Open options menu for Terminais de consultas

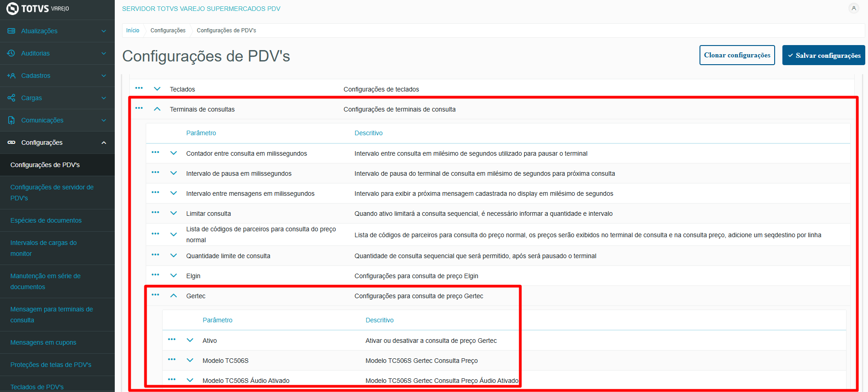[139, 108]
